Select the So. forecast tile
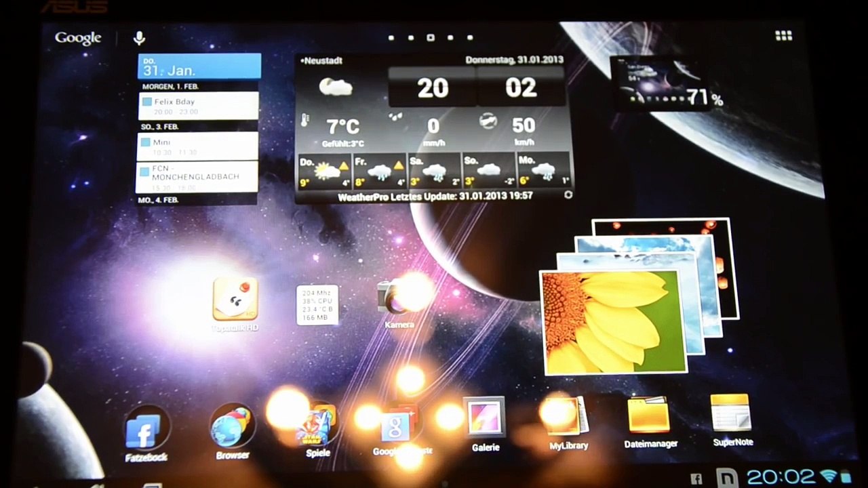This screenshot has width=868, height=488. [489, 170]
